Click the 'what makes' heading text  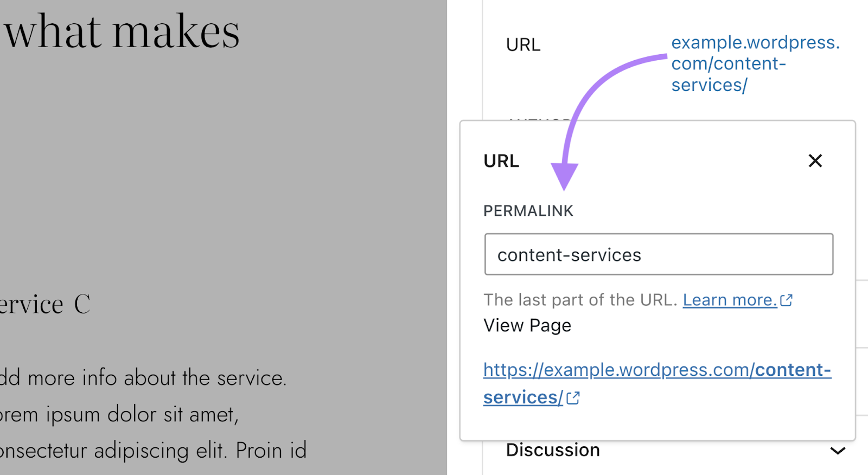point(122,31)
